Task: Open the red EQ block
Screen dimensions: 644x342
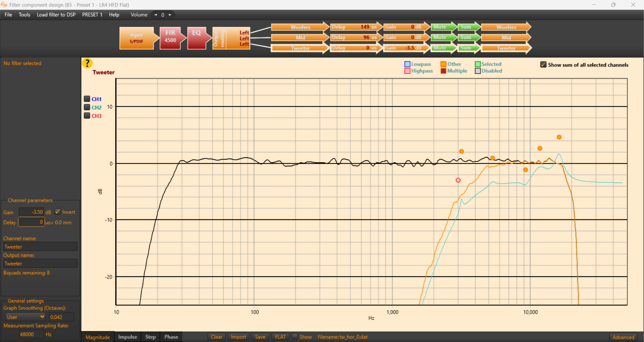Action: (x=199, y=38)
